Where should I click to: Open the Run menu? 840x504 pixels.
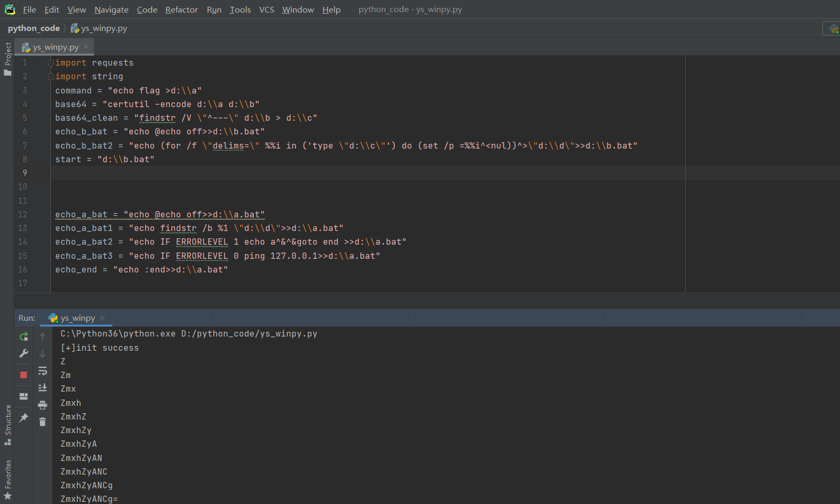click(x=214, y=9)
